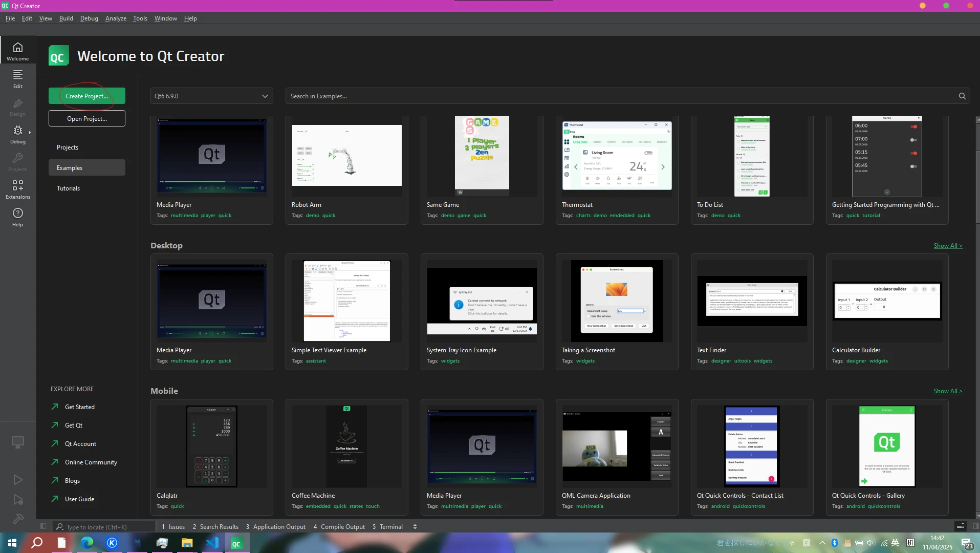Open Calculator Builder example thumbnail
This screenshot has width=980, height=553.
(x=887, y=301)
